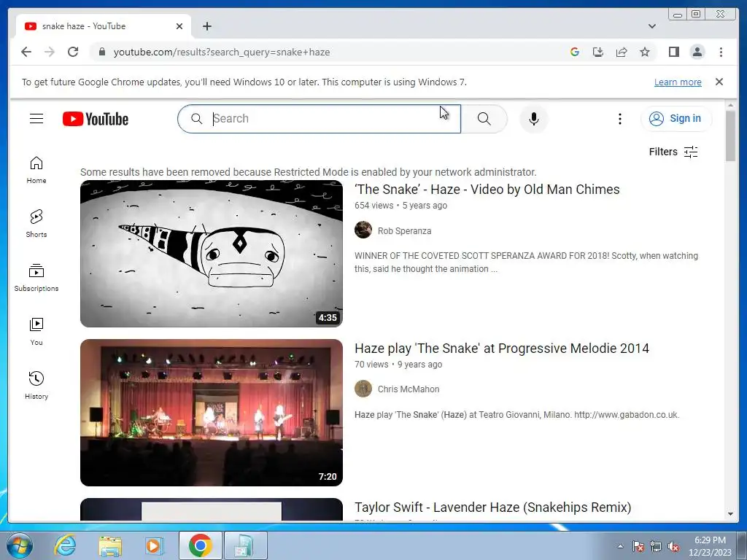The width and height of the screenshot is (747, 560).
Task: Show hidden system tray icons
Action: point(620,545)
